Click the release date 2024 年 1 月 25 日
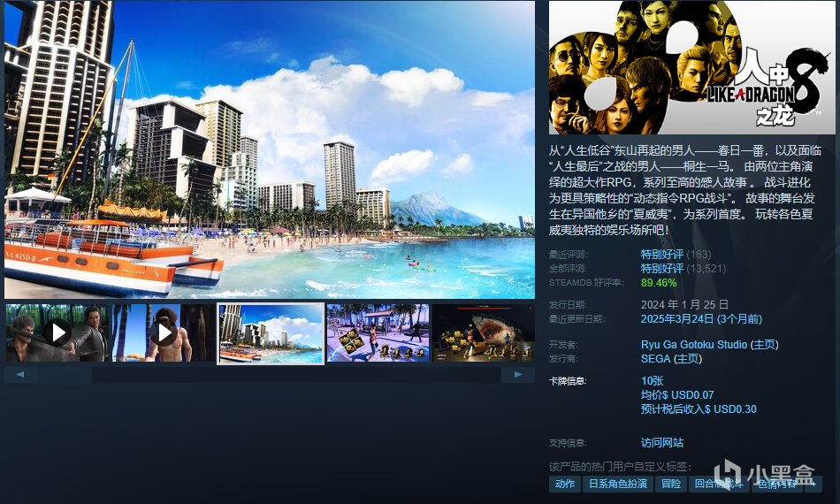 [x=684, y=305]
